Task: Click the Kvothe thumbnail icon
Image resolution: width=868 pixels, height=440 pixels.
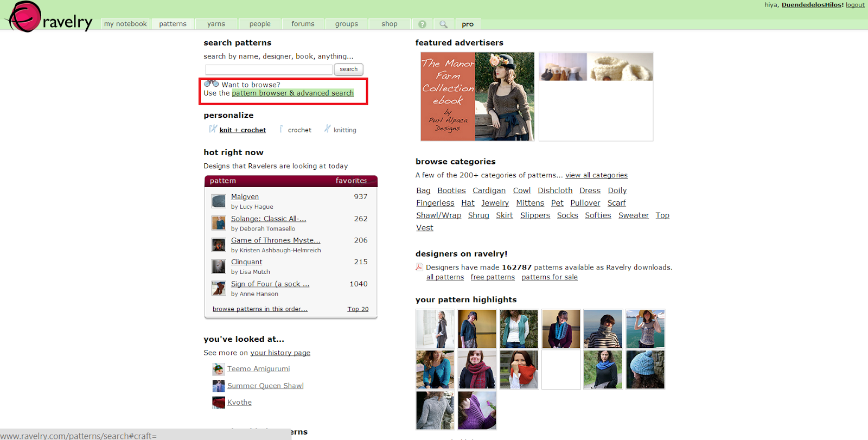Action: coord(219,403)
